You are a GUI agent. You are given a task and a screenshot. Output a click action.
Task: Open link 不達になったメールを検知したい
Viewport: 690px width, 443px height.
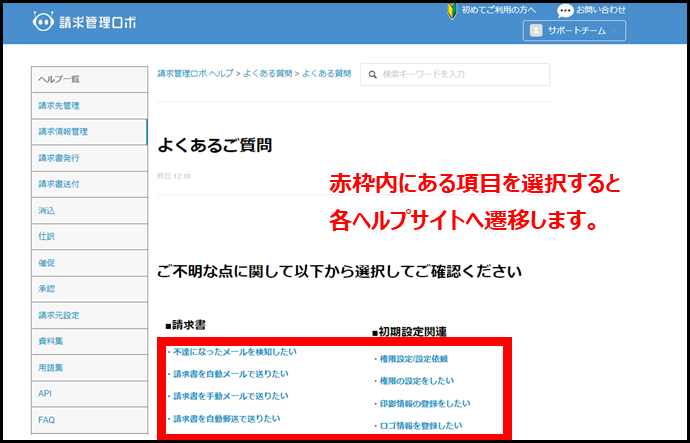[233, 352]
